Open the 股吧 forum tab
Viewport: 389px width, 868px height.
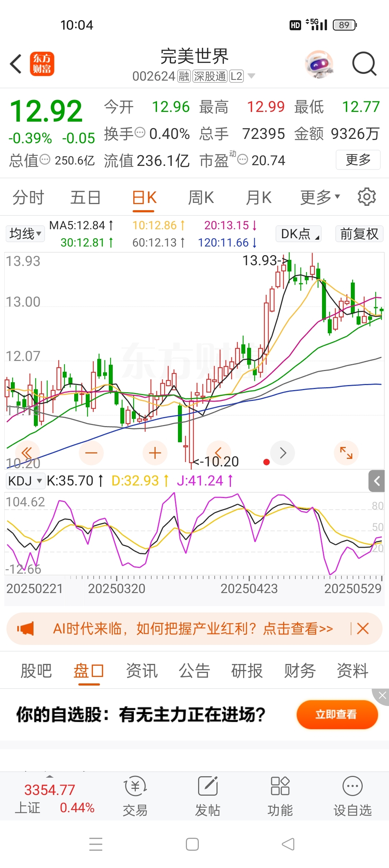(x=36, y=671)
